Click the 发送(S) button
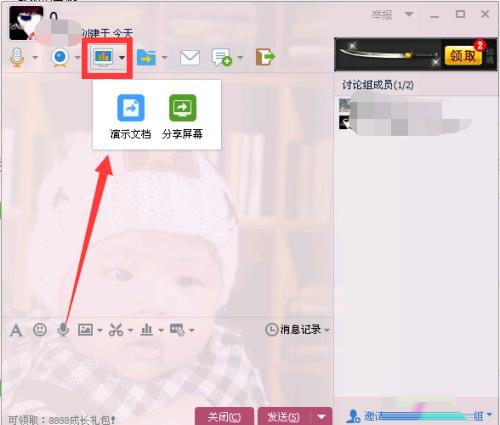 284,417
